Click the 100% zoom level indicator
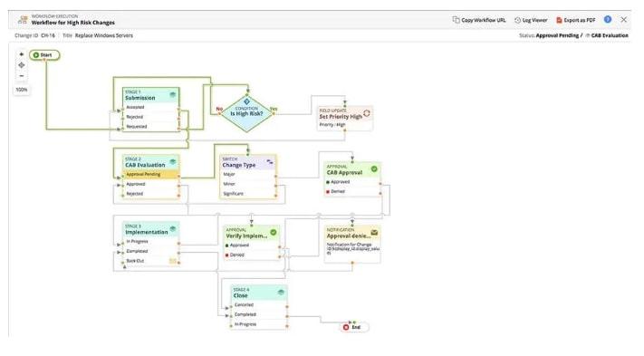 (x=22, y=89)
